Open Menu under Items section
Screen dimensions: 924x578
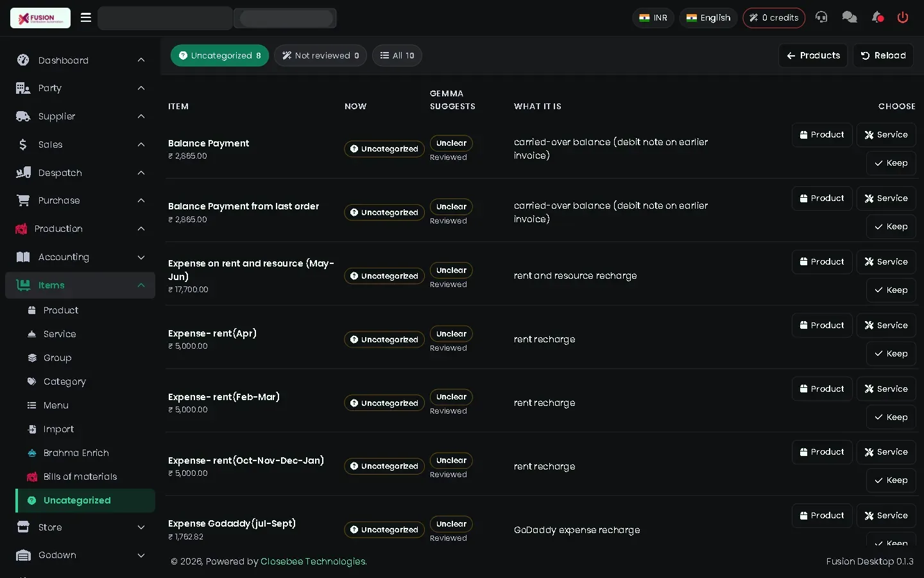tap(85, 405)
